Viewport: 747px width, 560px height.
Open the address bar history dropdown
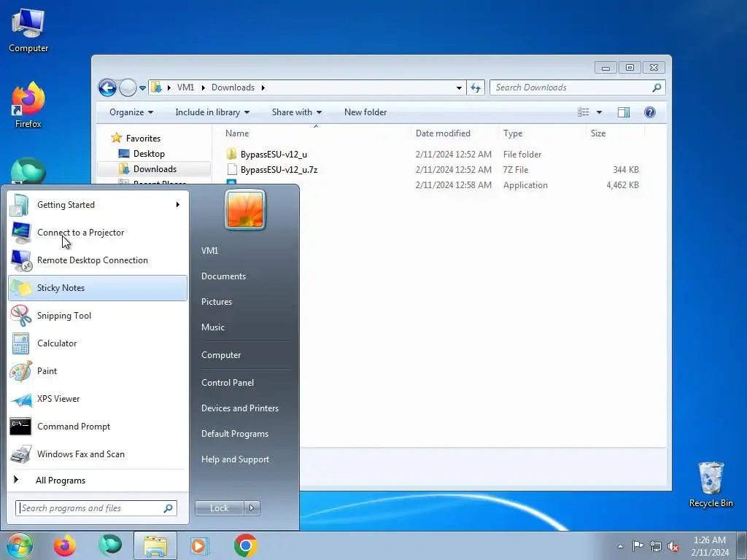click(x=459, y=87)
